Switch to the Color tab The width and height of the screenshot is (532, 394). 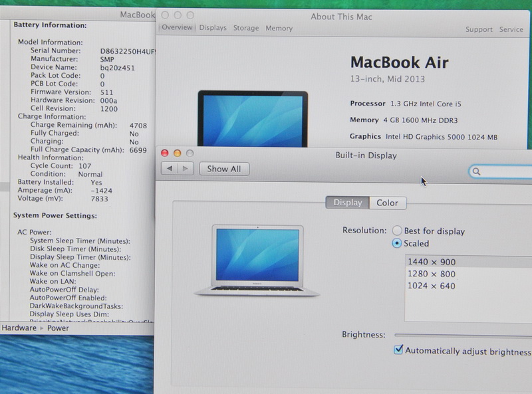point(388,203)
